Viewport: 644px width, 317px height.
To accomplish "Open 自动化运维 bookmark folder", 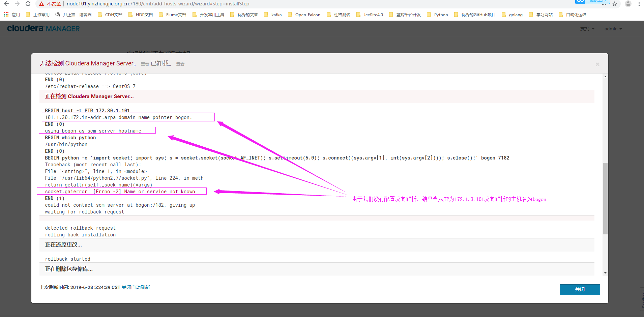I will (573, 15).
